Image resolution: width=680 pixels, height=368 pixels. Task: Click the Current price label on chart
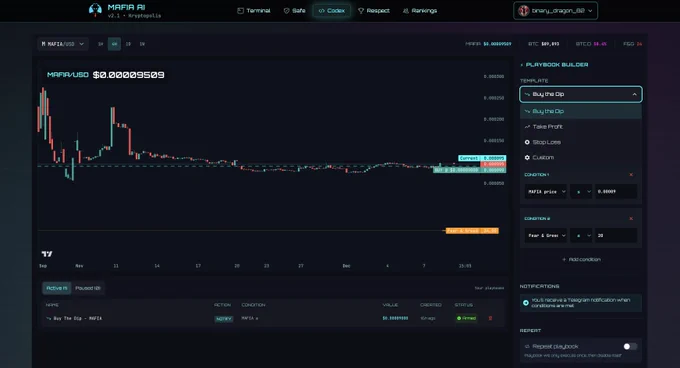tap(482, 158)
